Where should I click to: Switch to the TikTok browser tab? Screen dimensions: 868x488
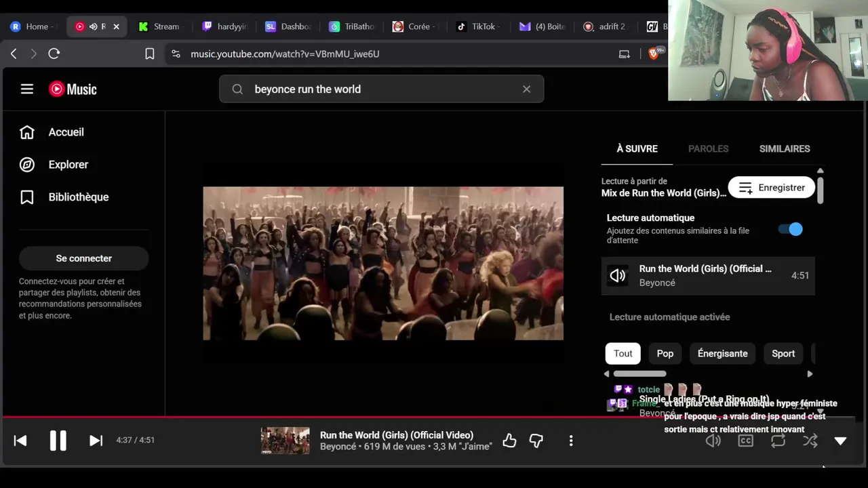pyautogui.click(x=479, y=26)
